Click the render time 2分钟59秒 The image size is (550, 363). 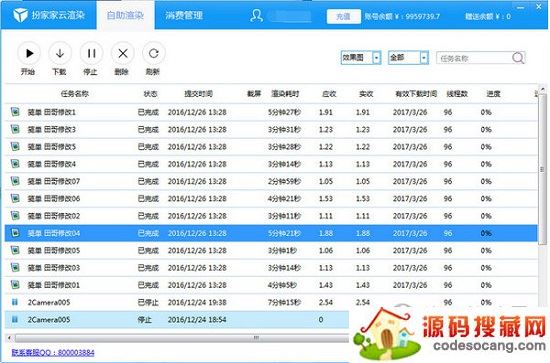[284, 181]
